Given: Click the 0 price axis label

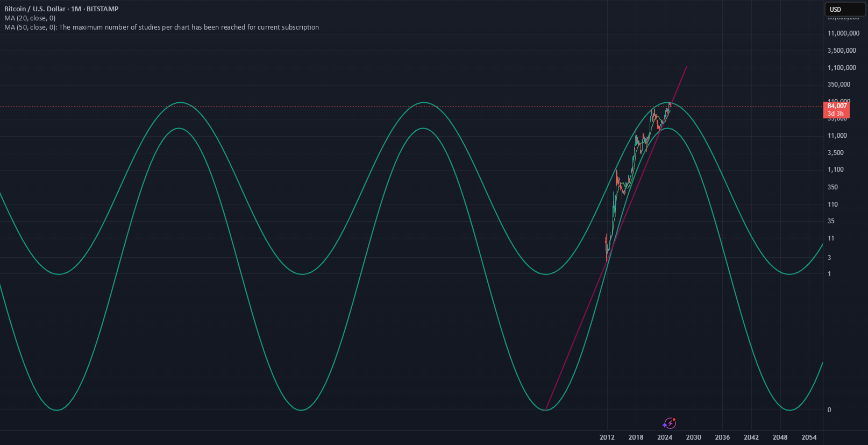Looking at the screenshot, I should [829, 410].
